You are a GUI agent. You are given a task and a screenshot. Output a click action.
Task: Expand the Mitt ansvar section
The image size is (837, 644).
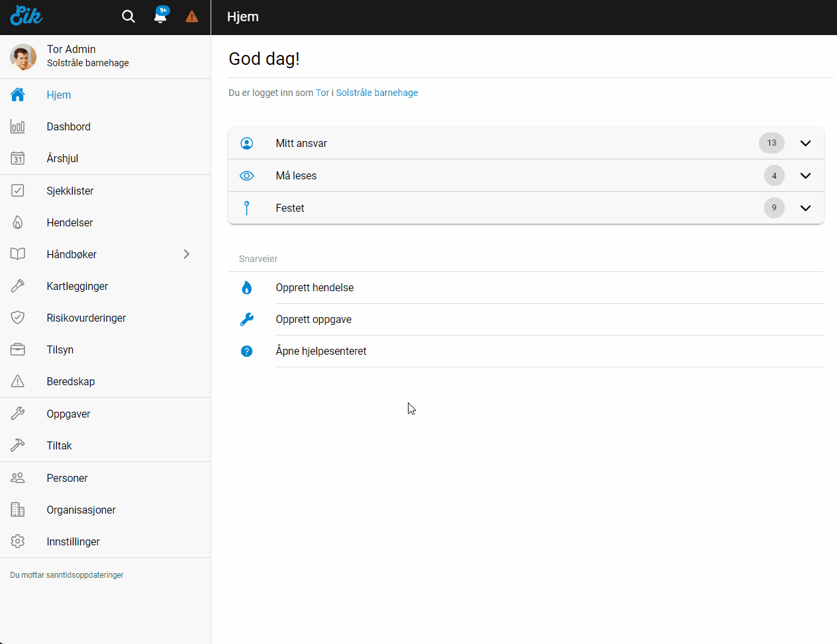click(x=805, y=144)
